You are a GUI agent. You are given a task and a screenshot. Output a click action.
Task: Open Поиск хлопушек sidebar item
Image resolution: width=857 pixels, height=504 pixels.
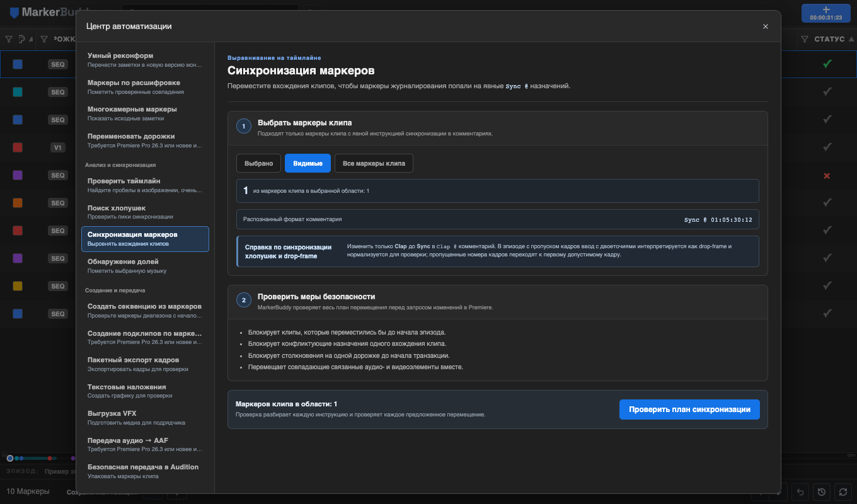145,212
